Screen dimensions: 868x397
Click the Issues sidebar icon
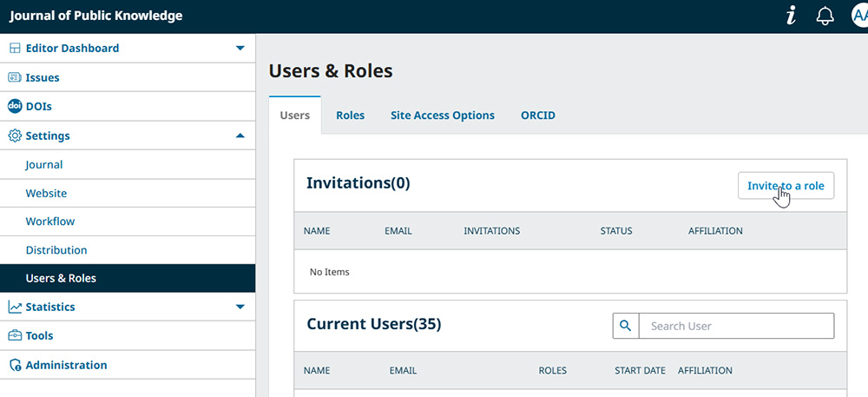point(15,77)
